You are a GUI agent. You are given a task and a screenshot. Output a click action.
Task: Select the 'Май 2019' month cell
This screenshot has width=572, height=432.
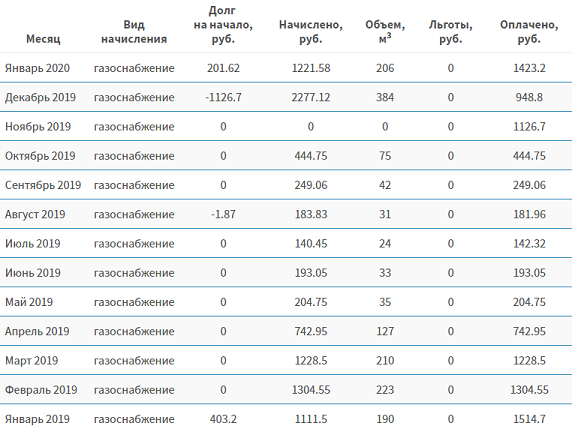[x=29, y=302]
